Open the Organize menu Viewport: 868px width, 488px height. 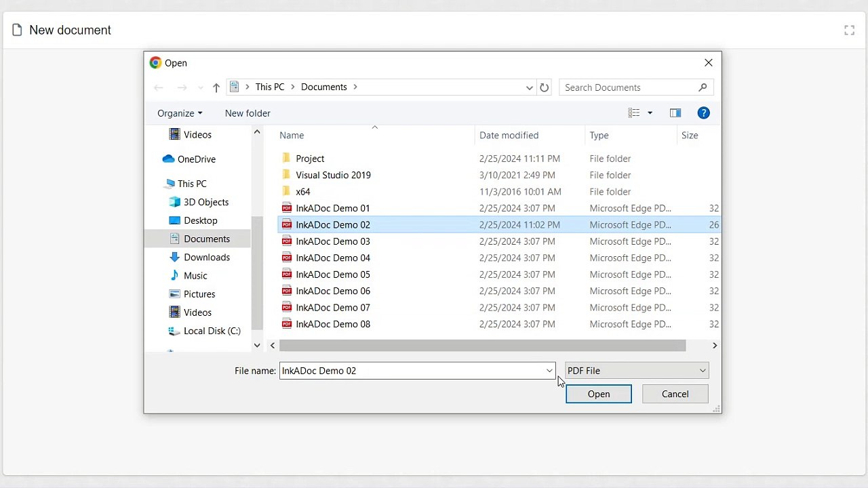click(x=180, y=113)
